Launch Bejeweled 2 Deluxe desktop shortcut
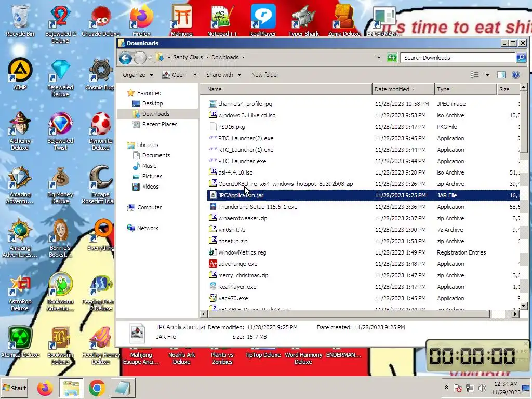The height and width of the screenshot is (399, 532). point(60,23)
